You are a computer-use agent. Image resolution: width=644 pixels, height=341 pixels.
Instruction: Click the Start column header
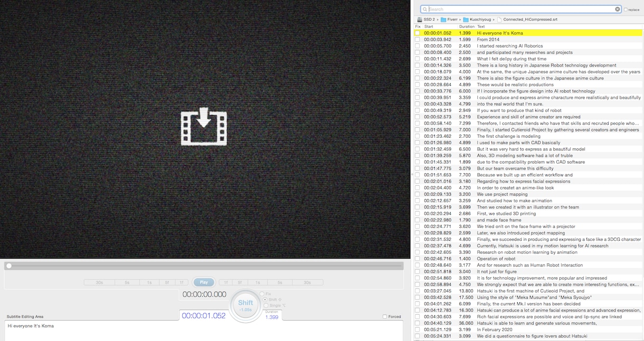(429, 26)
